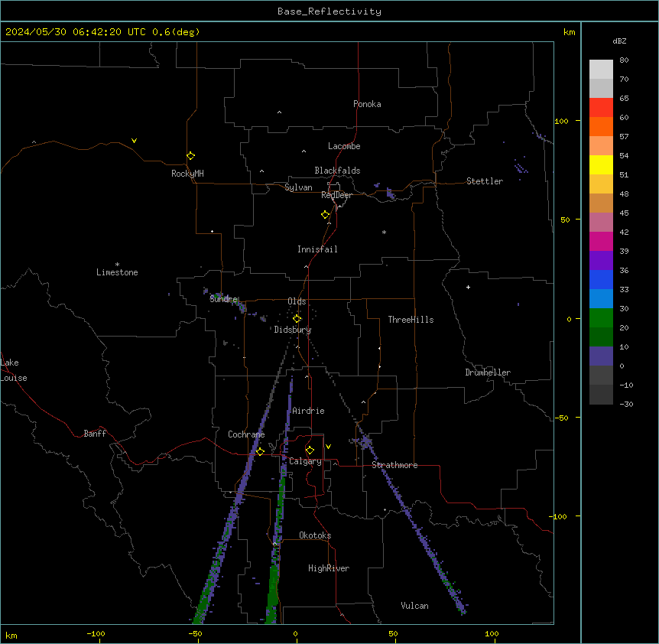The width and height of the screenshot is (659, 644).
Task: Click the Ponoka city label
Action: tap(367, 104)
